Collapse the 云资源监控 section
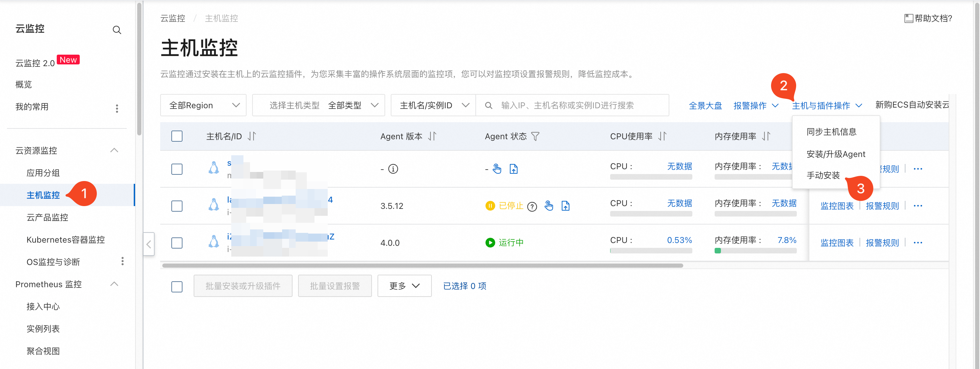Image resolution: width=980 pixels, height=369 pixels. tap(114, 150)
